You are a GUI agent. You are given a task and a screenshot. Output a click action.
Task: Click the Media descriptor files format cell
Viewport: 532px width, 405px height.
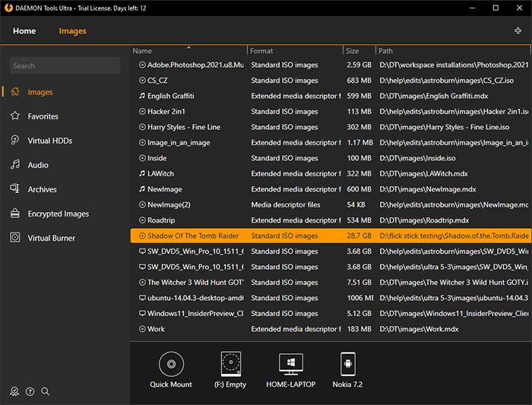[x=285, y=205]
